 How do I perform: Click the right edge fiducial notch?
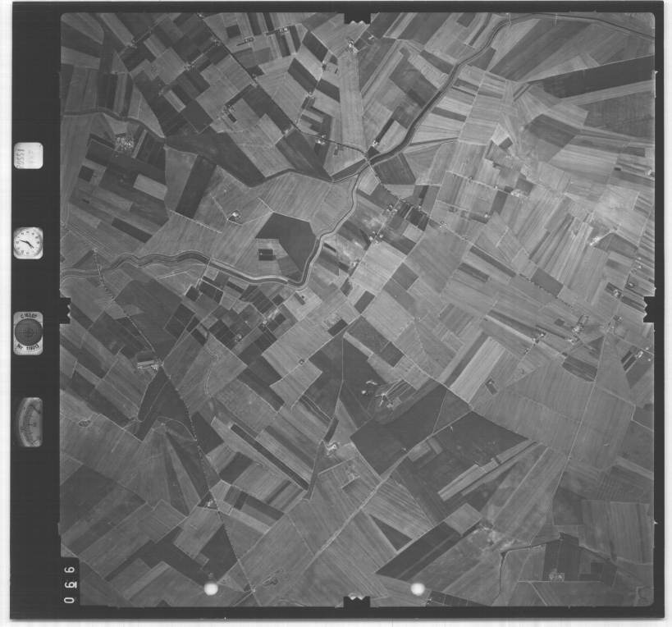pyautogui.click(x=652, y=309)
